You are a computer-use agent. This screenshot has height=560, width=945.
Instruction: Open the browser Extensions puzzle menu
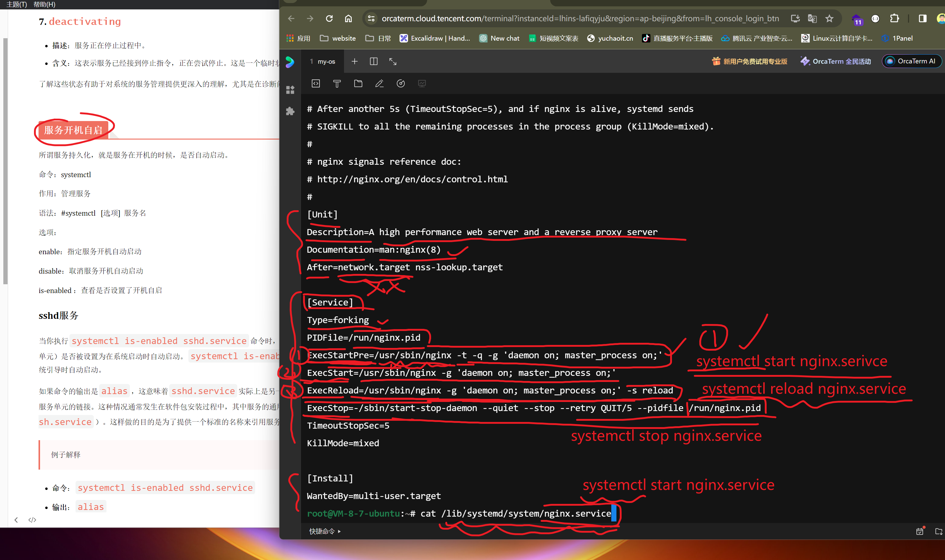click(x=894, y=19)
